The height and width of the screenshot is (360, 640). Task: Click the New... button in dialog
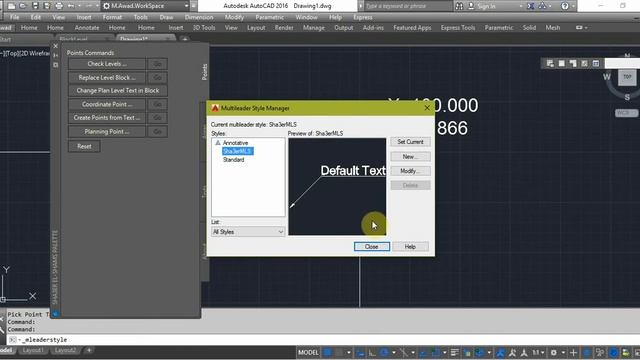click(410, 157)
